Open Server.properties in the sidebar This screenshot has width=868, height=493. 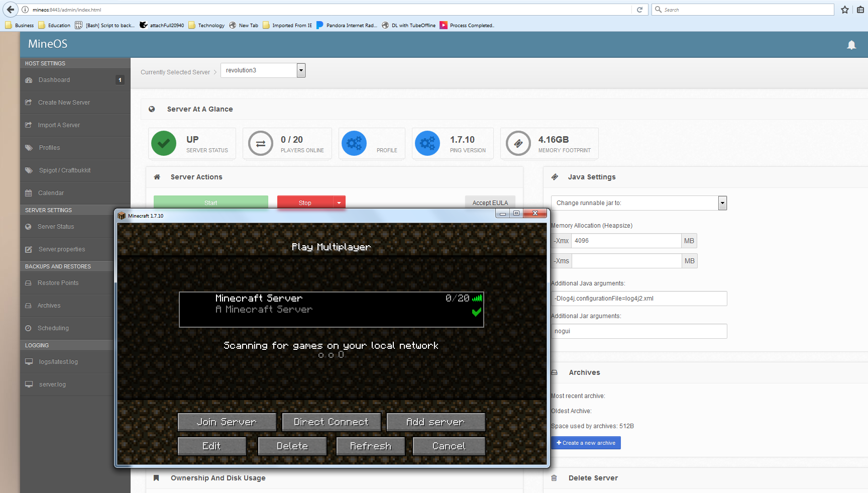pyautogui.click(x=62, y=249)
